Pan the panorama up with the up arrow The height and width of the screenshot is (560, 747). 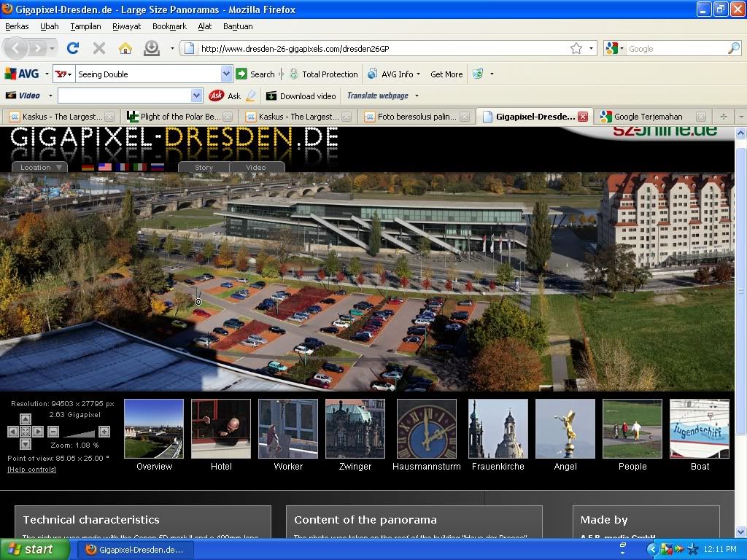(26, 419)
